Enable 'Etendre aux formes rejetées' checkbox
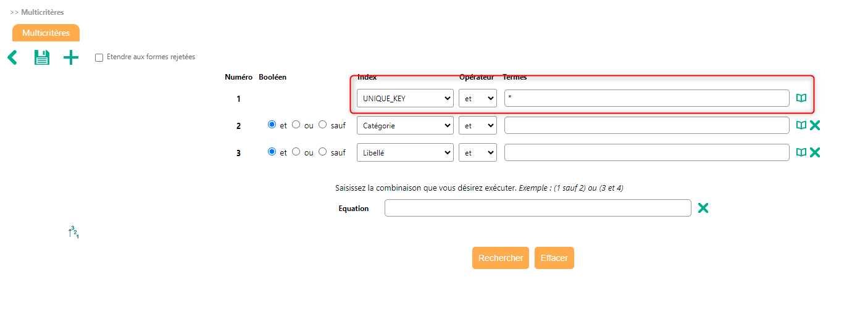Screen dimensions: 868x319 tap(99, 57)
